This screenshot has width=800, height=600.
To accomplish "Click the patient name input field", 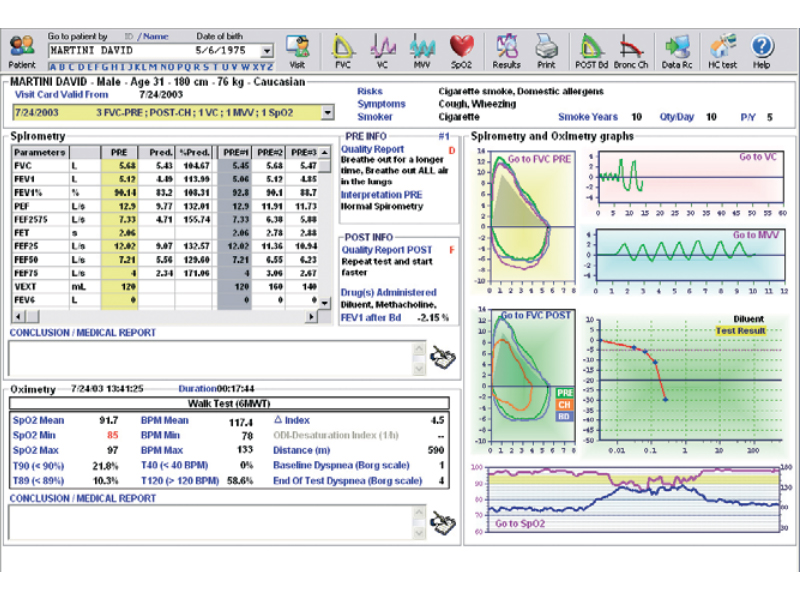I will (x=155, y=51).
